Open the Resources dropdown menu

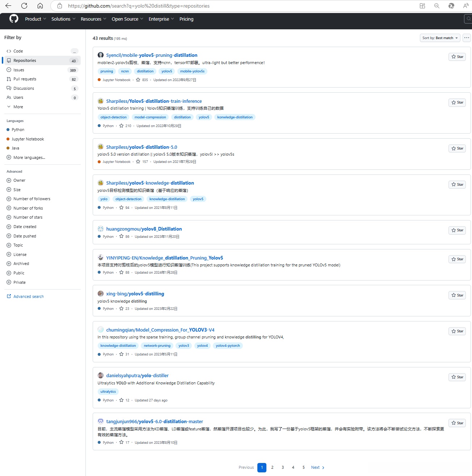(93, 19)
